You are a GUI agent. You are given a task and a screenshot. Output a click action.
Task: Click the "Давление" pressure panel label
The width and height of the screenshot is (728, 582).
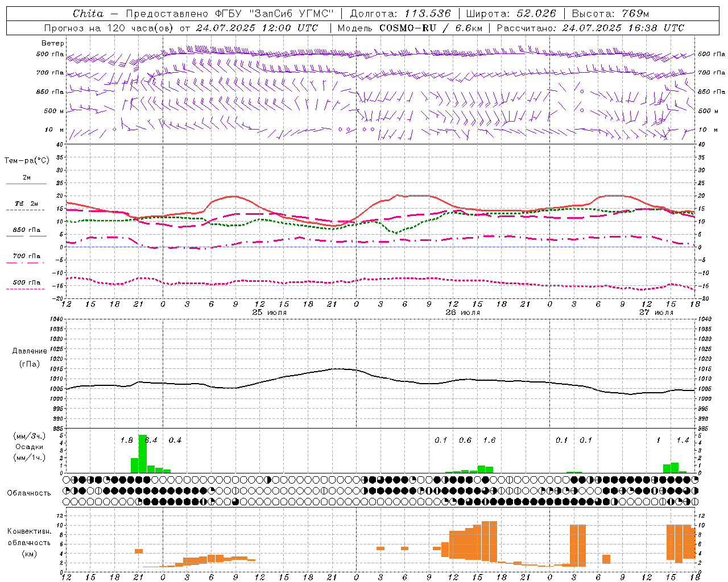pos(30,351)
